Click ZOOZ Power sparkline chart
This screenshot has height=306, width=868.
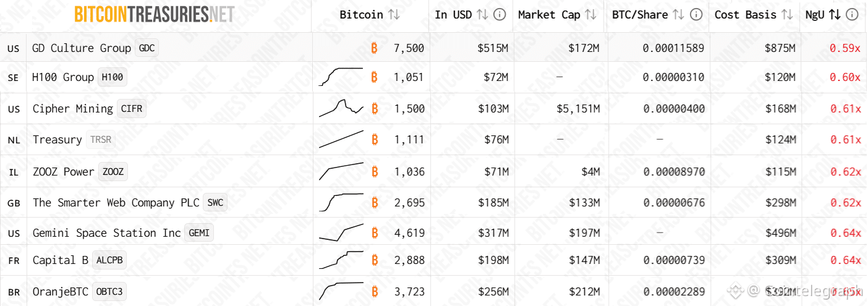coord(341,171)
